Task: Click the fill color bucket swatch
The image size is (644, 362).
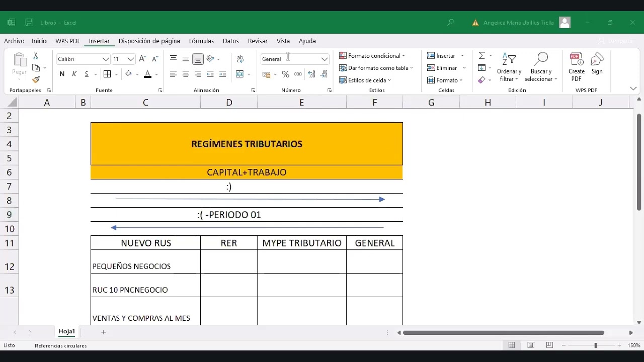Action: click(129, 74)
